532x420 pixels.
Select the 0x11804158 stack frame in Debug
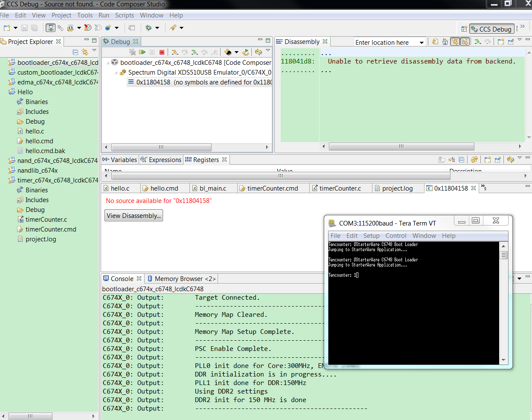click(x=200, y=82)
